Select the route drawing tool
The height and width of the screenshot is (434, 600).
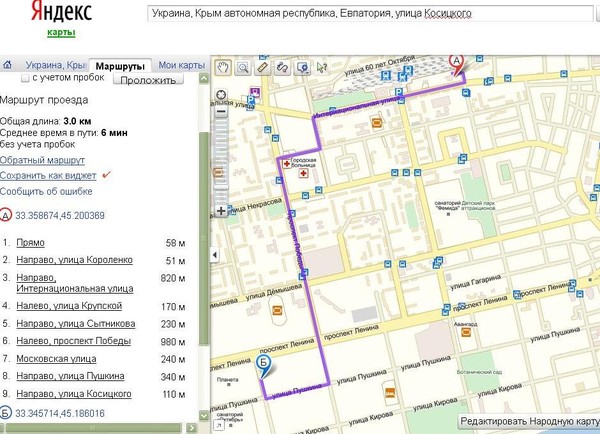tap(282, 68)
